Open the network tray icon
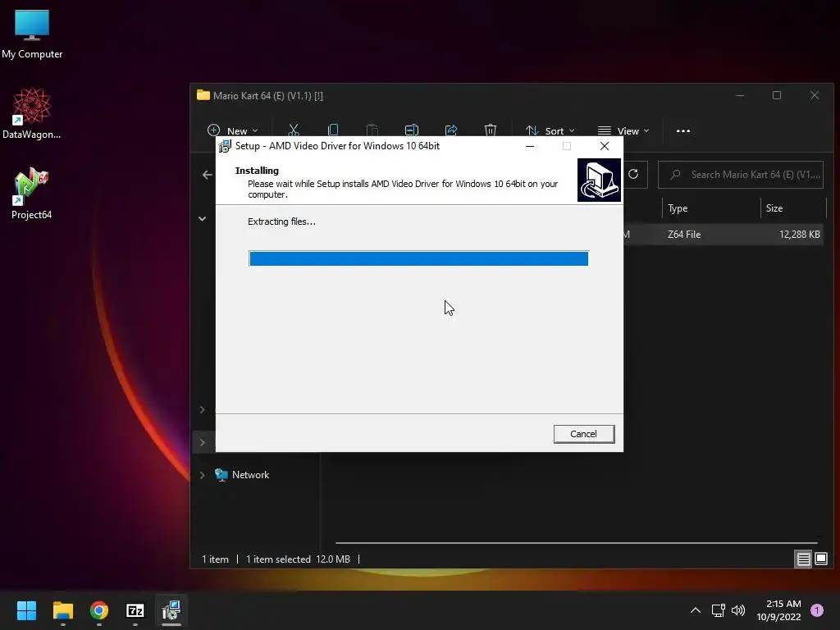Viewport: 840px width, 630px height. (x=718, y=610)
